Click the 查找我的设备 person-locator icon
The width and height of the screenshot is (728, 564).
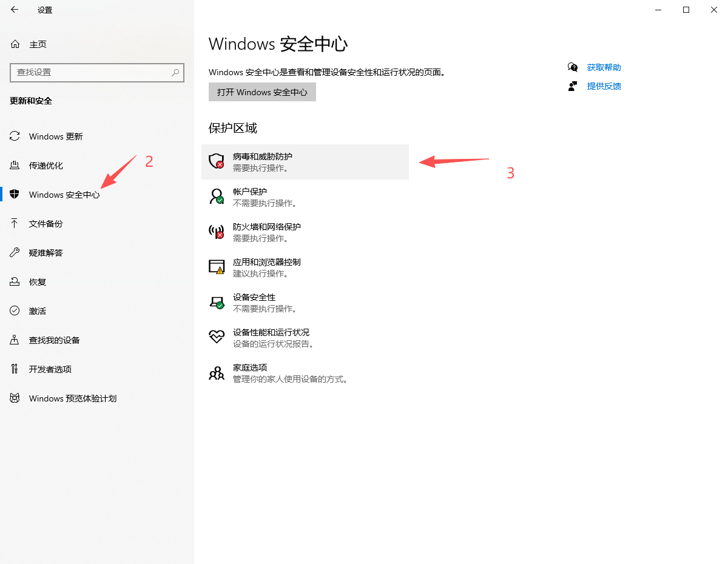point(15,340)
